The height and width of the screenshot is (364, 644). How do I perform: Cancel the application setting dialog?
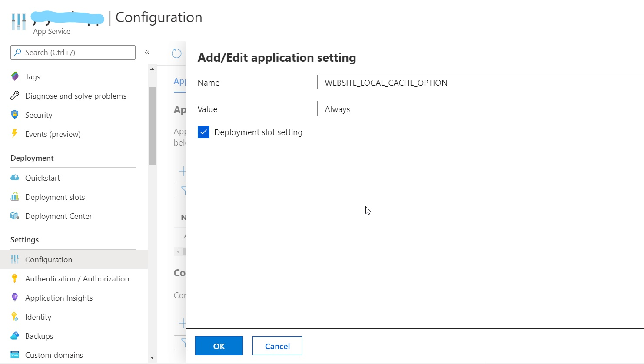277,346
